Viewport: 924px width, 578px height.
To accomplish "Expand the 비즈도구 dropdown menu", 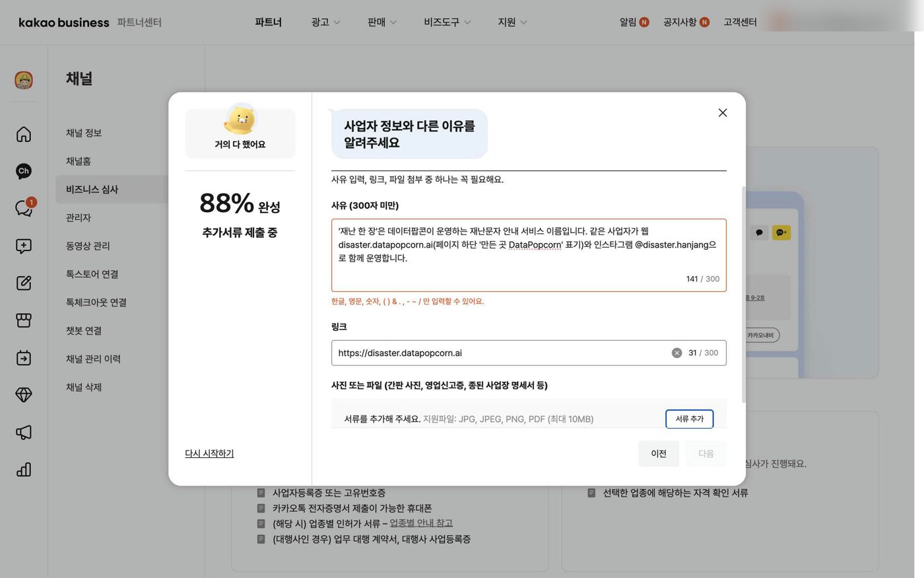I will pos(447,22).
